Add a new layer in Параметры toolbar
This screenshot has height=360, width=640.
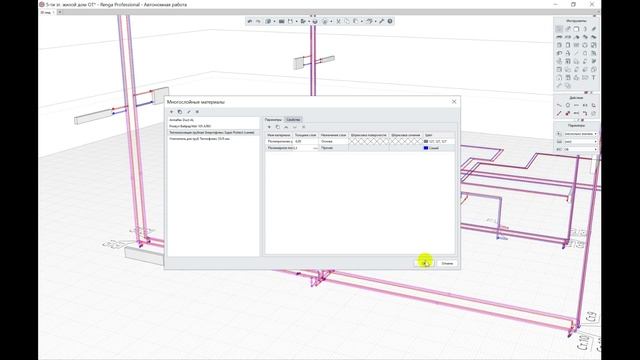pyautogui.click(x=269, y=127)
